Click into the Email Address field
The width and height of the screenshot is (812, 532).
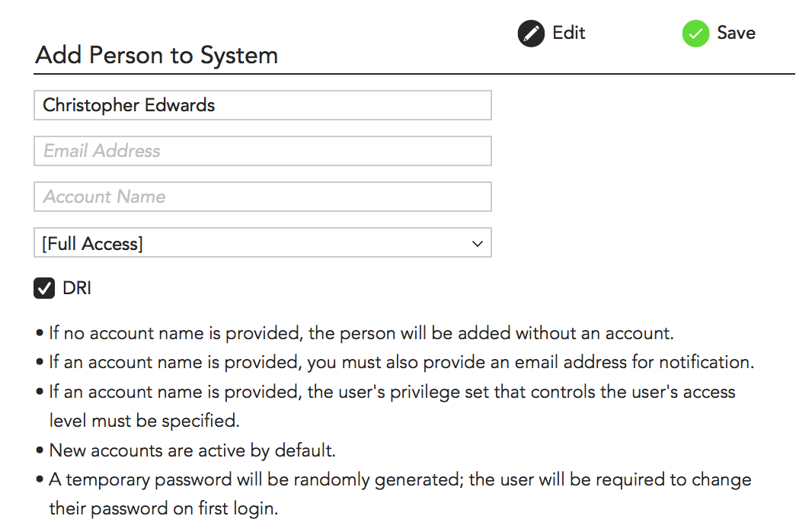click(x=262, y=151)
